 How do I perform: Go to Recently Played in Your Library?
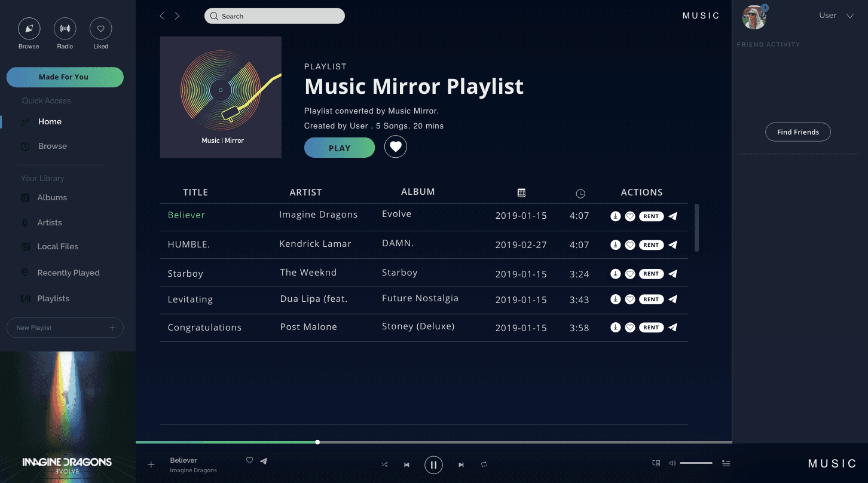click(69, 273)
